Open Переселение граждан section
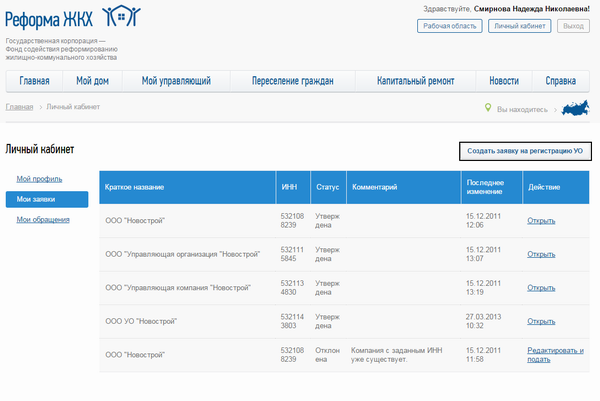Screen dimensions: 600x401 pyautogui.click(x=292, y=81)
